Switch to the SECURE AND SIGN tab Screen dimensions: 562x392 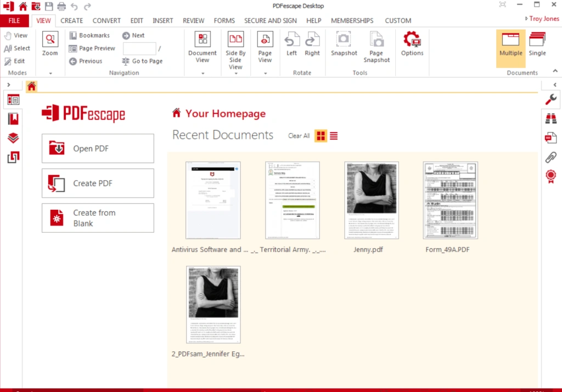click(x=270, y=21)
